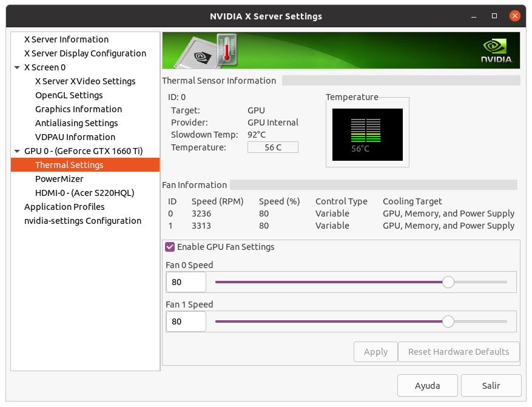Open Application Profiles page

click(64, 207)
